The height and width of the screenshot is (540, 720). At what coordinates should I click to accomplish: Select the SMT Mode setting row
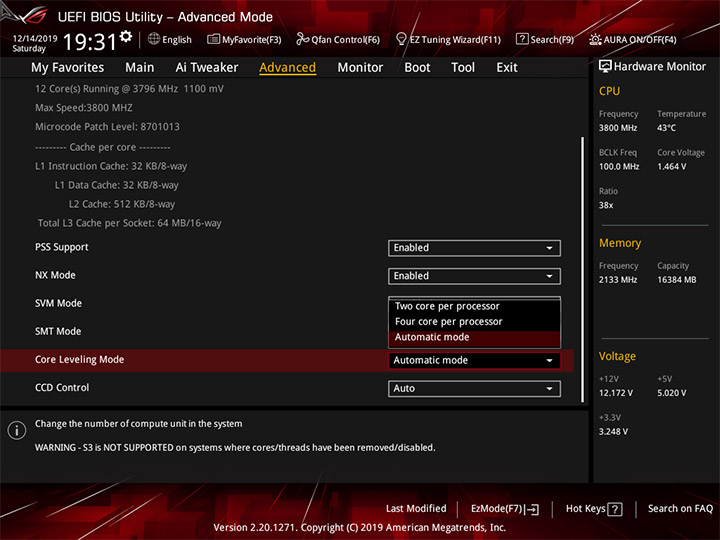tap(287, 332)
